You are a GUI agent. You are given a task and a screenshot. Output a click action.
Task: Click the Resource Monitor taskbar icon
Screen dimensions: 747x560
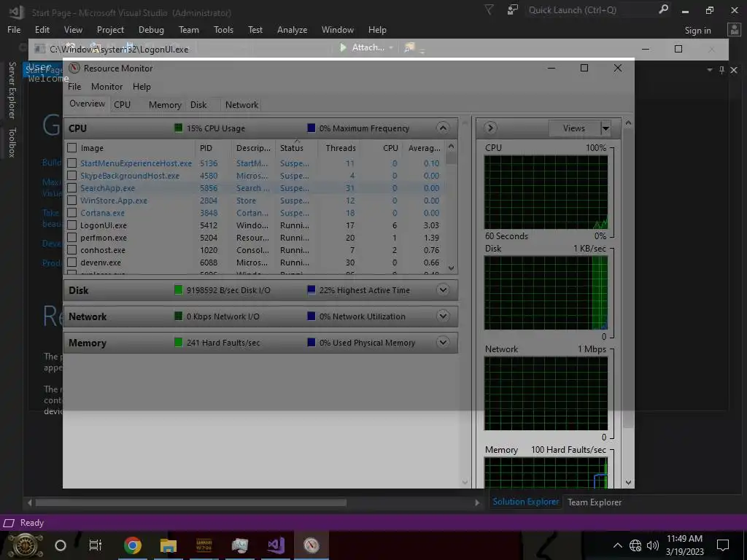[311, 545]
